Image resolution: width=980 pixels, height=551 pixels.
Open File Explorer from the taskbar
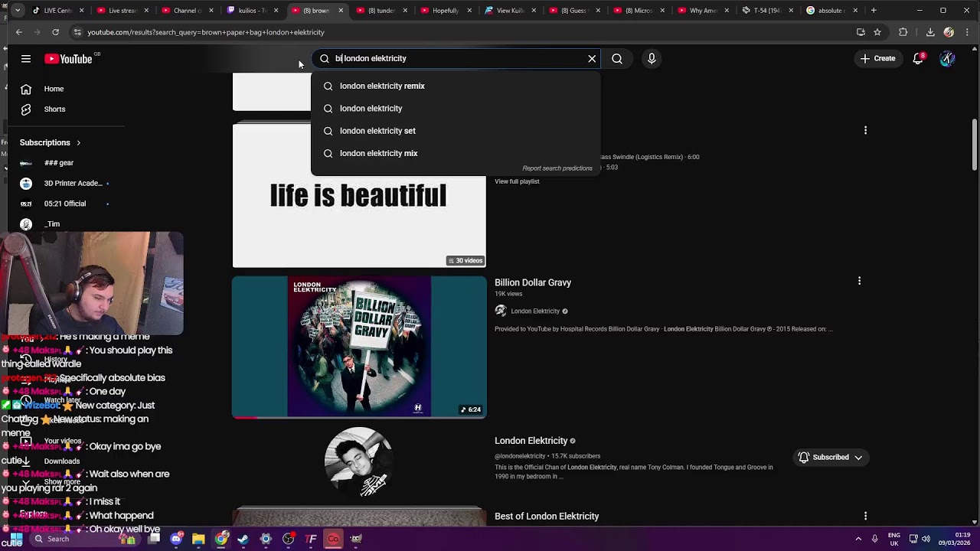(198, 539)
